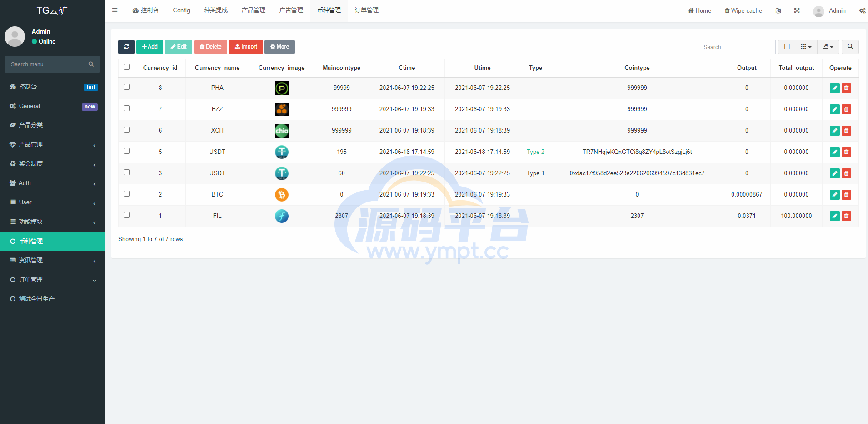
Task: Click the Edit toolbar button
Action: pyautogui.click(x=179, y=47)
